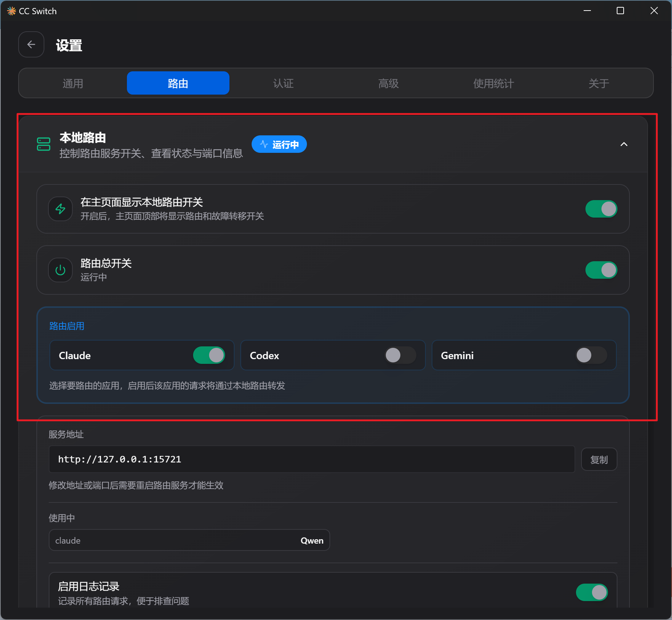
Task: Minimize the CC Switch window
Action: [587, 11]
